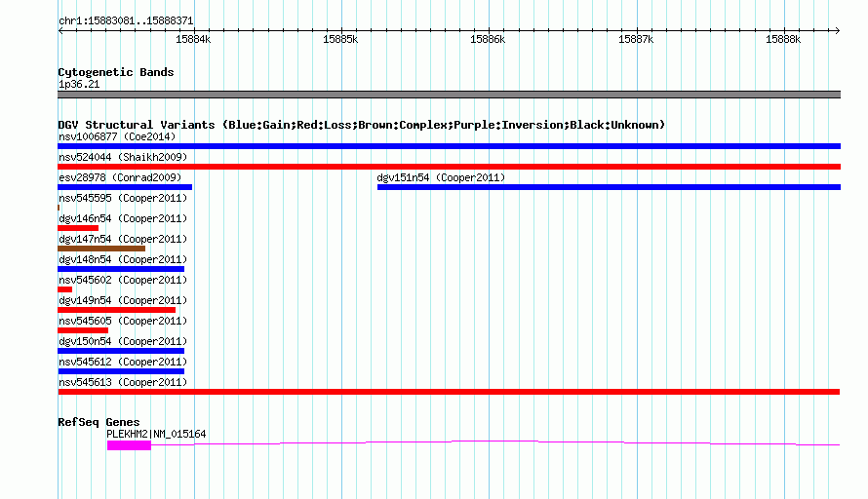This screenshot has height=499, width=868.
Task: Click the nsv545605 (Cooper2011) label text
Action: 123,321
